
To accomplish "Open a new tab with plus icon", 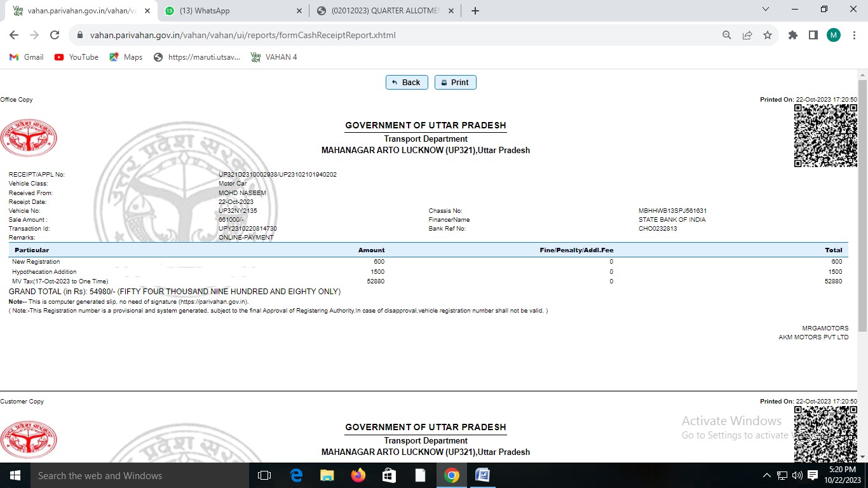I will tap(475, 11).
